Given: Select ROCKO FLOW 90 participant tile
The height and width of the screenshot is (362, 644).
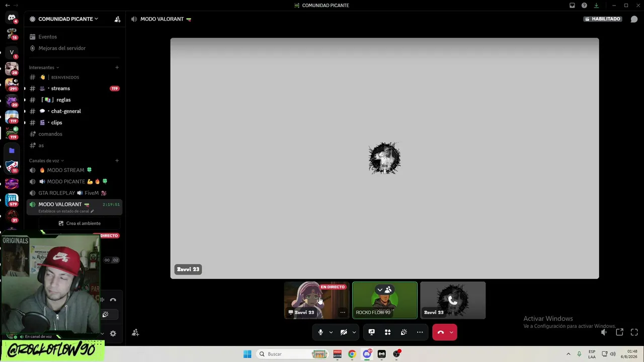Looking at the screenshot, I should (385, 300).
